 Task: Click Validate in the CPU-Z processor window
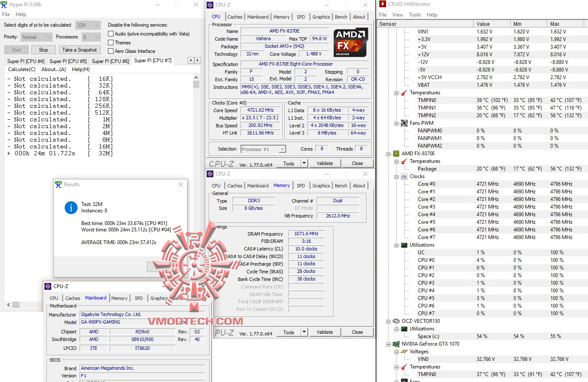(325, 163)
